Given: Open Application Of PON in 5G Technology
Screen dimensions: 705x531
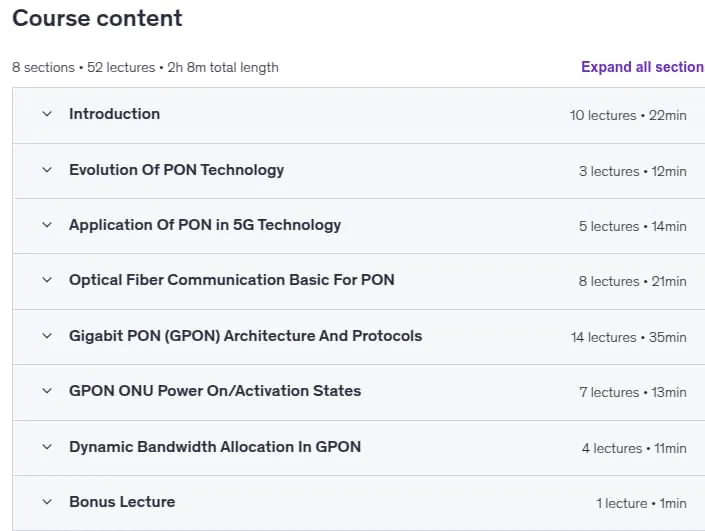Looking at the screenshot, I should click(205, 225).
